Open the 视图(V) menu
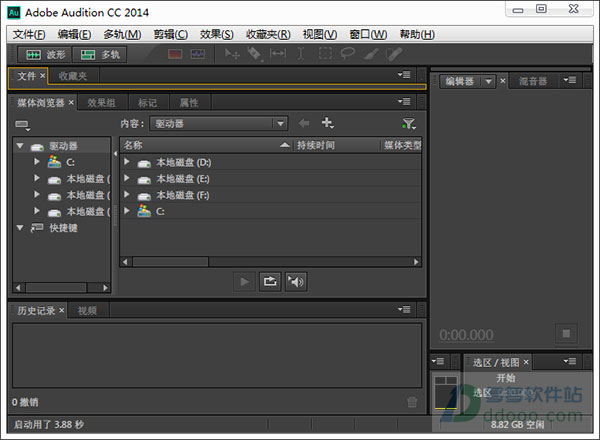The width and height of the screenshot is (600, 440). click(x=320, y=35)
